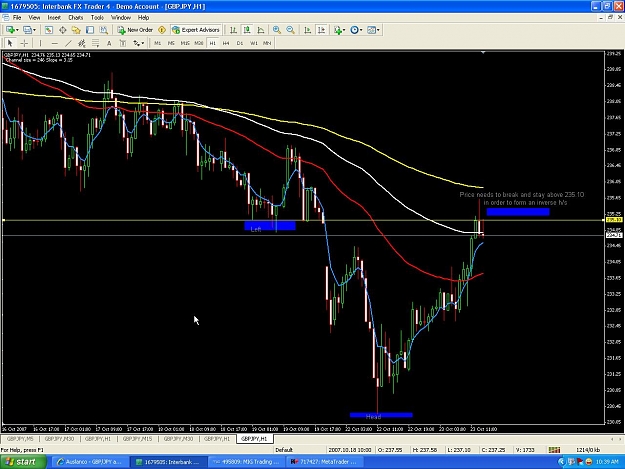The width and height of the screenshot is (625, 469).
Task: Open the Help menu
Action: coord(143,18)
